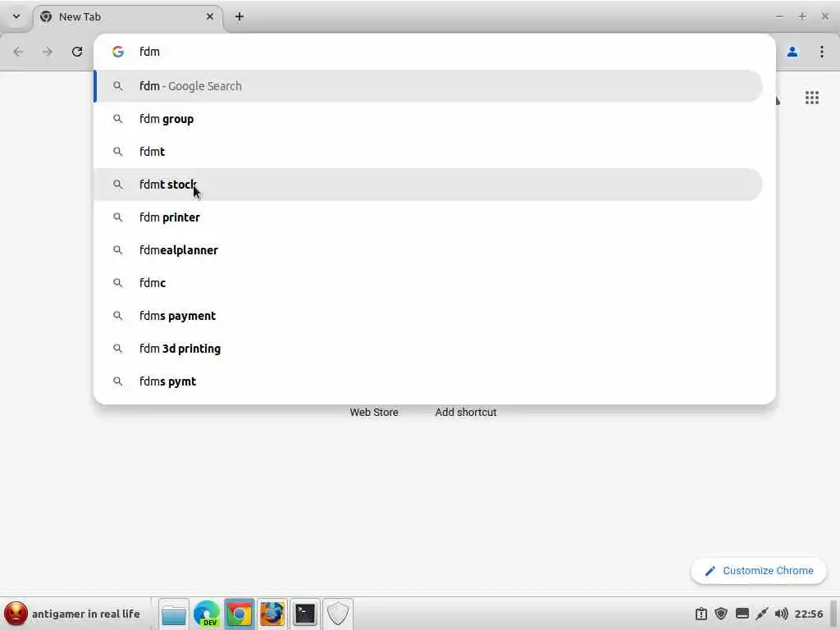Open the file manager in the taskbar

174,614
